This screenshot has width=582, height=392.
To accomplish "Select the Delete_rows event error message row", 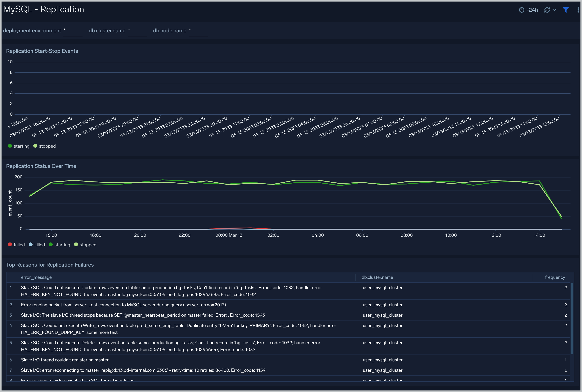I will point(288,346).
